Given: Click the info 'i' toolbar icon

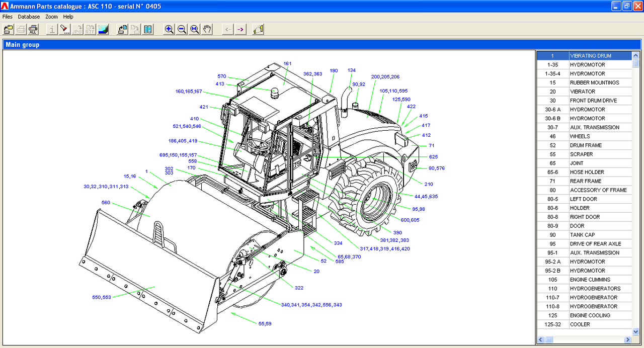Looking at the screenshot, I should pyautogui.click(x=52, y=30).
